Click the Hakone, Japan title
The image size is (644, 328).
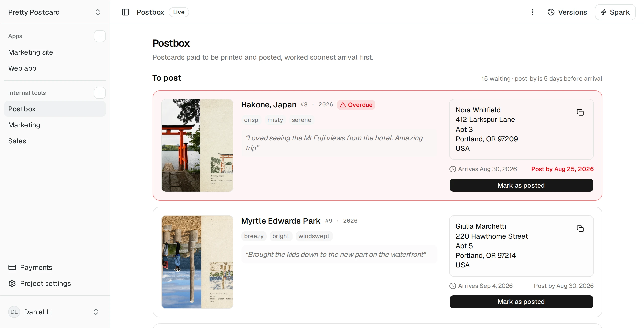[269, 105]
